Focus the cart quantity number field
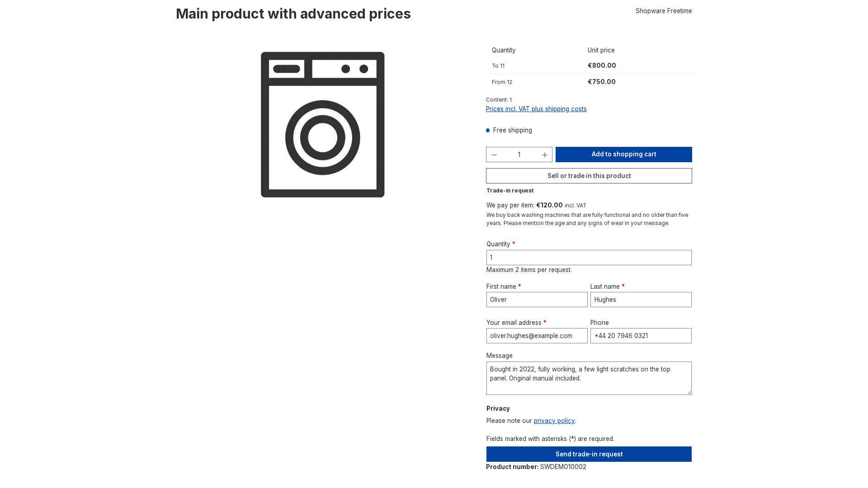 click(519, 155)
